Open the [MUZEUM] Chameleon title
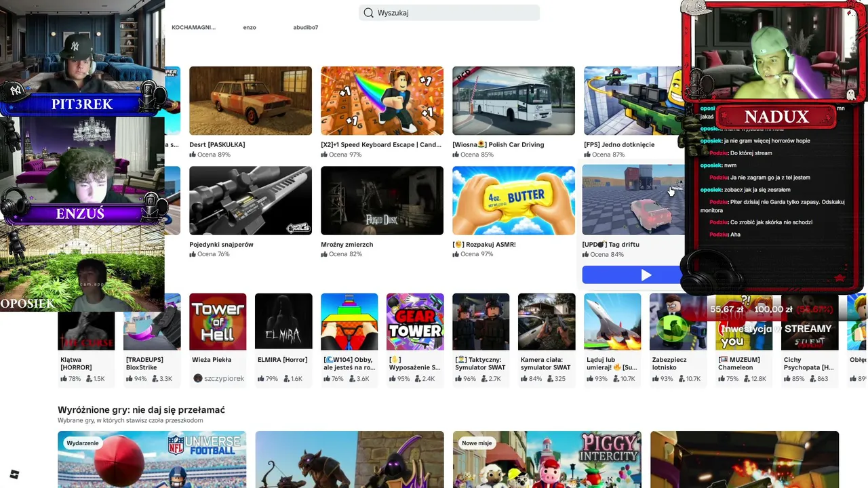 click(x=739, y=364)
